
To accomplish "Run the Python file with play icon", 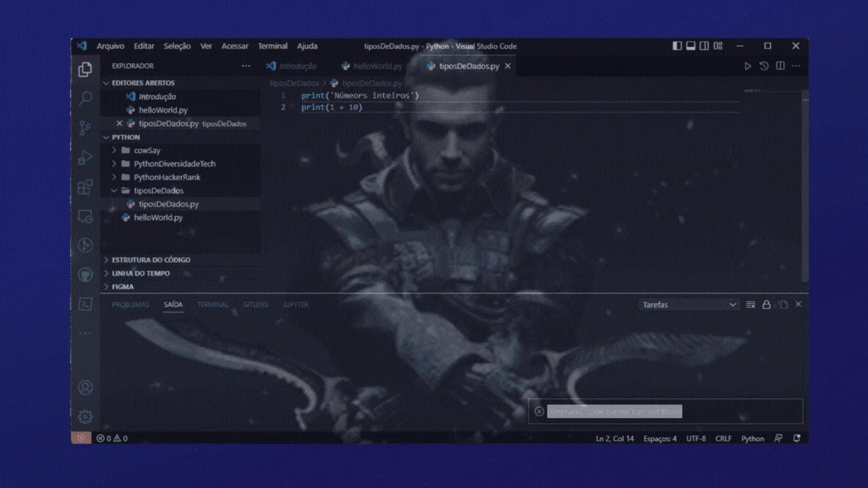I will pos(747,66).
